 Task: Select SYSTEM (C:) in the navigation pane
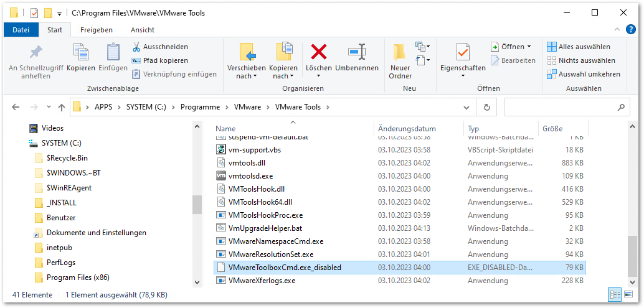click(62, 143)
